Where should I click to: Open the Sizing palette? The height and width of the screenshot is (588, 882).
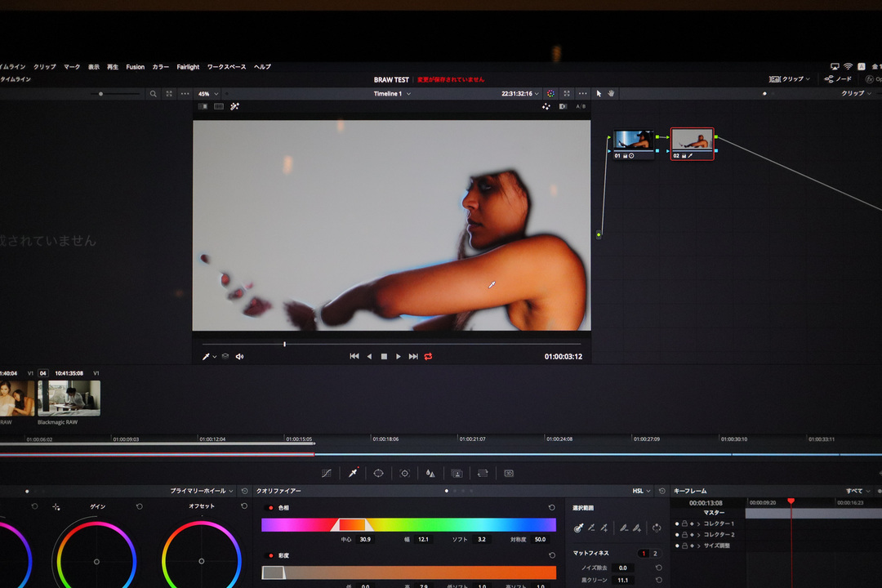point(483,473)
